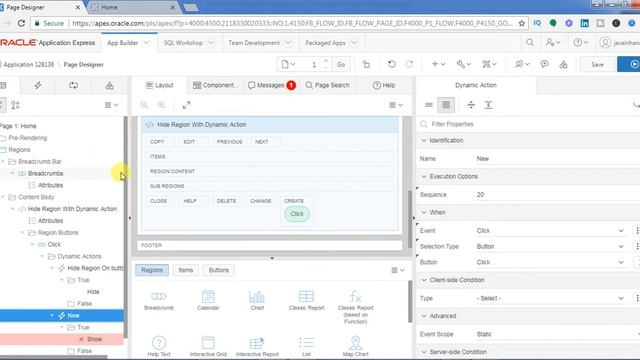Click the Collapse All properties icon
Viewport: 640px width, 360px height.
pos(471,105)
